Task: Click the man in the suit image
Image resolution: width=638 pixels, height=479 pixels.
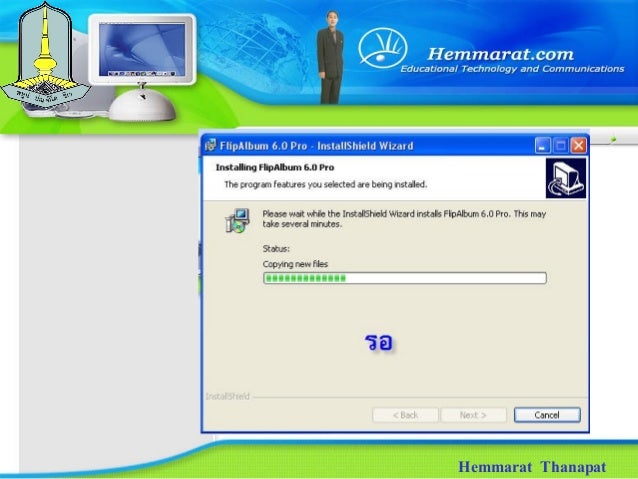Action: tap(330, 57)
